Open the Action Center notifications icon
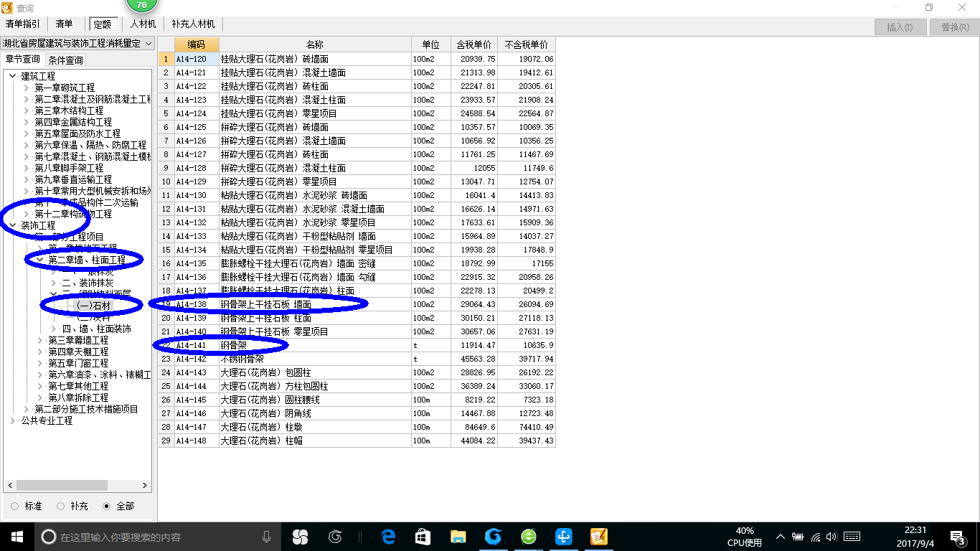This screenshot has height=551, width=980. point(958,537)
